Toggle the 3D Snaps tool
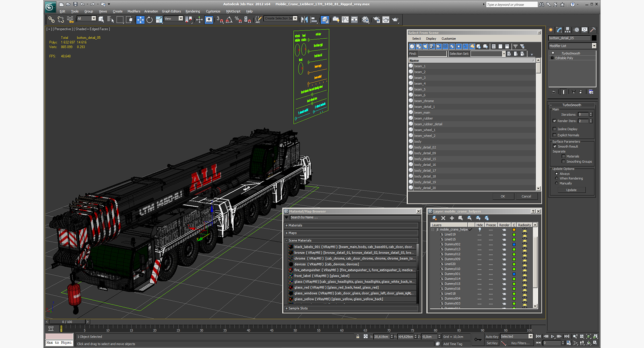644x348 pixels. point(220,20)
